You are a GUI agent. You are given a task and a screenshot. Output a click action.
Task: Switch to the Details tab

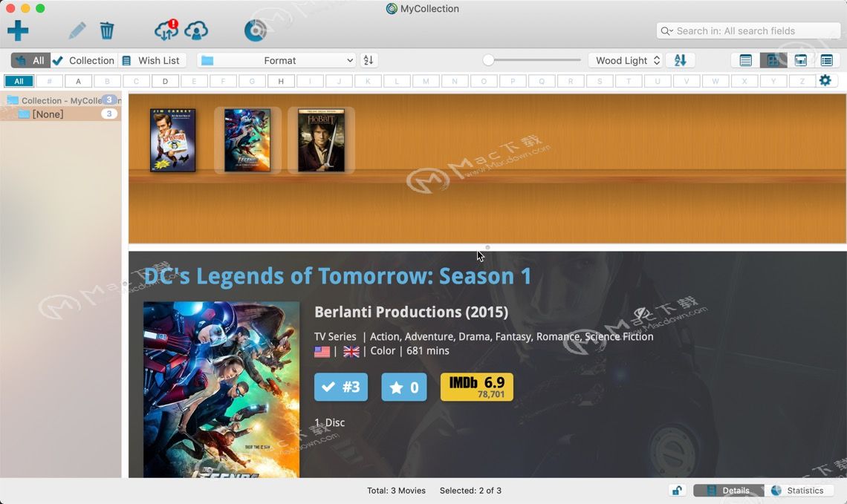pyautogui.click(x=729, y=490)
